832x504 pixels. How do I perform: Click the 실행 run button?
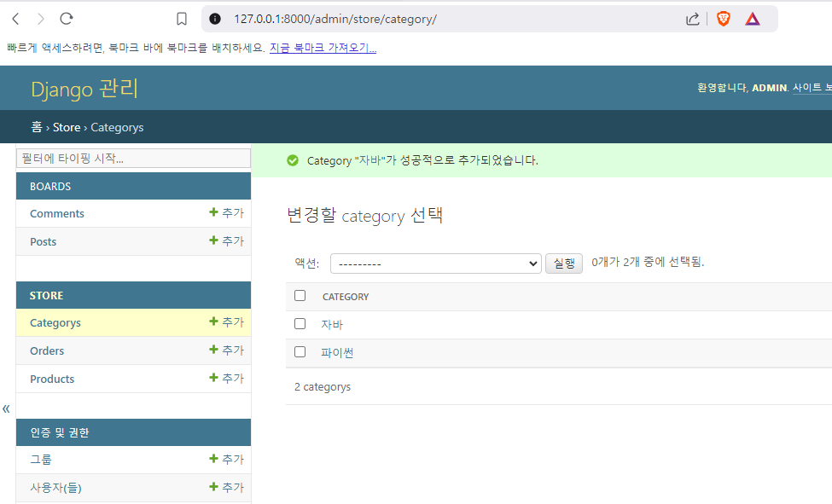pos(564,264)
